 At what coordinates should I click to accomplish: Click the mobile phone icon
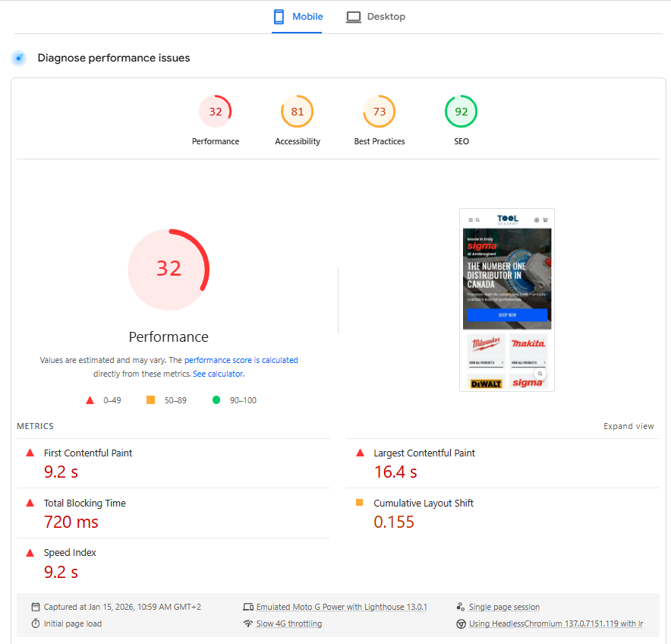[279, 17]
